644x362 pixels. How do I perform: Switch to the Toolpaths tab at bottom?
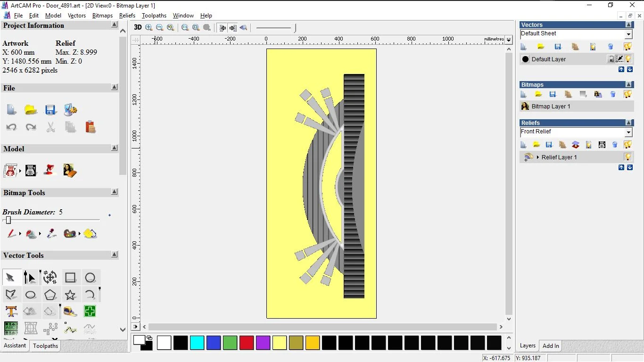(45, 346)
